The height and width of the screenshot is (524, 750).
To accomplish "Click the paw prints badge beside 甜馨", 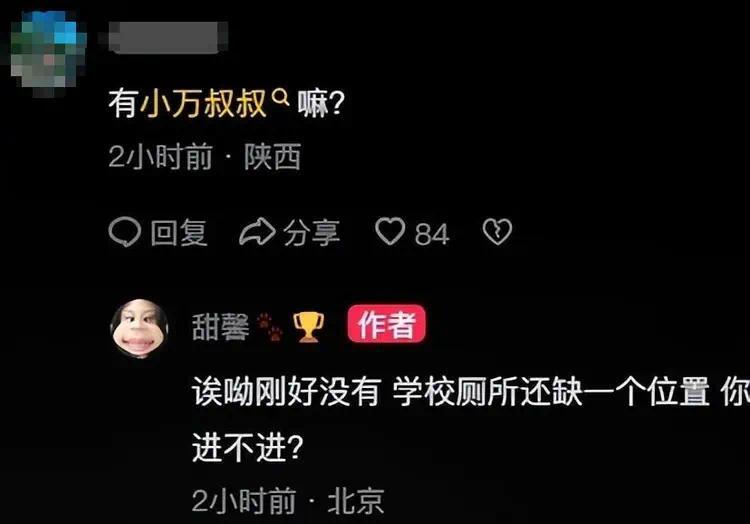I will tap(270, 327).
